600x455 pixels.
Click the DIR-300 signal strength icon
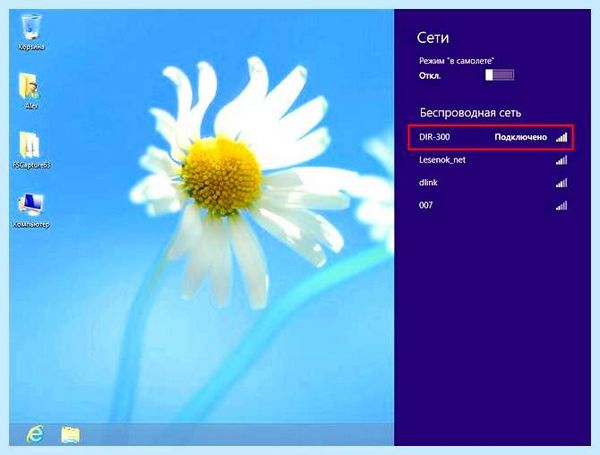point(562,137)
